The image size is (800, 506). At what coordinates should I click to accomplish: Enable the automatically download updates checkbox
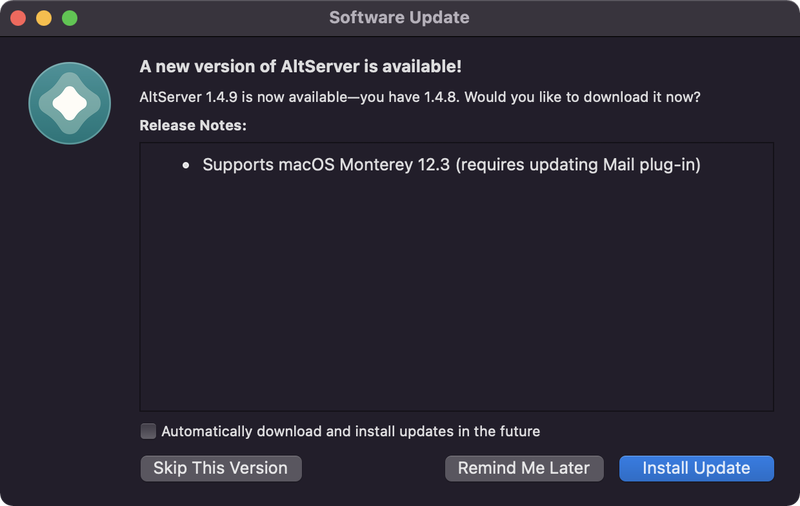click(x=148, y=431)
